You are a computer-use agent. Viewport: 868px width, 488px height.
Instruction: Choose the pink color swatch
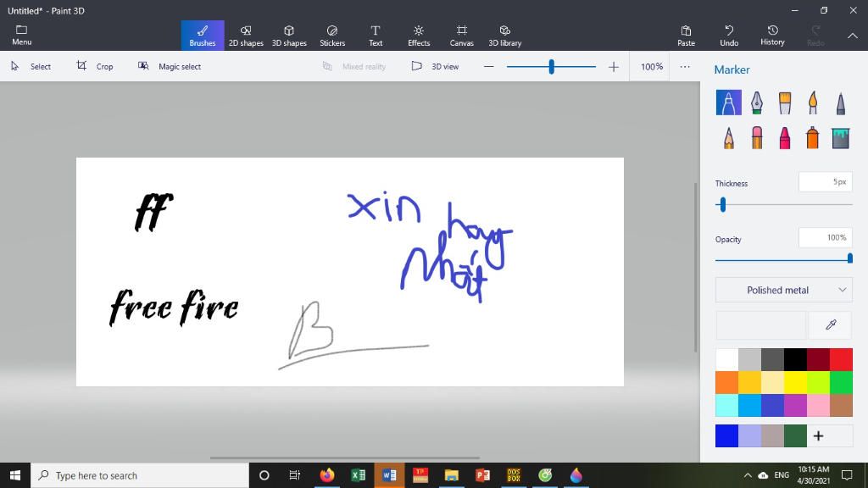click(x=818, y=405)
